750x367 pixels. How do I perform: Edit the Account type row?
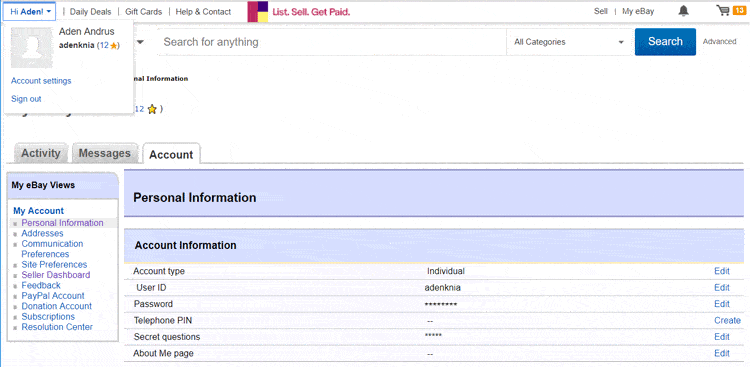(x=722, y=271)
